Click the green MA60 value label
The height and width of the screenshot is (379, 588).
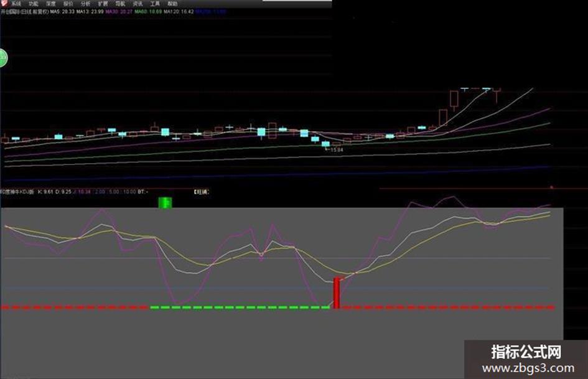point(148,12)
